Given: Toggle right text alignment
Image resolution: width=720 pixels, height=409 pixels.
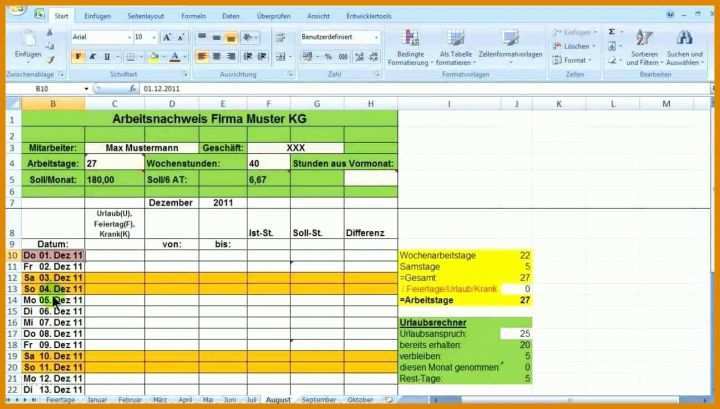Looking at the screenshot, I should (x=231, y=56).
